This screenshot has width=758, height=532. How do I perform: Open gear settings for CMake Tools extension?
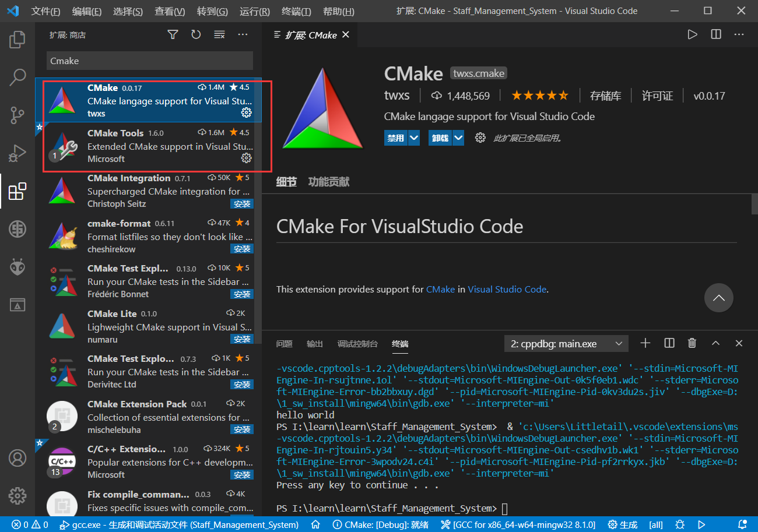(246, 158)
